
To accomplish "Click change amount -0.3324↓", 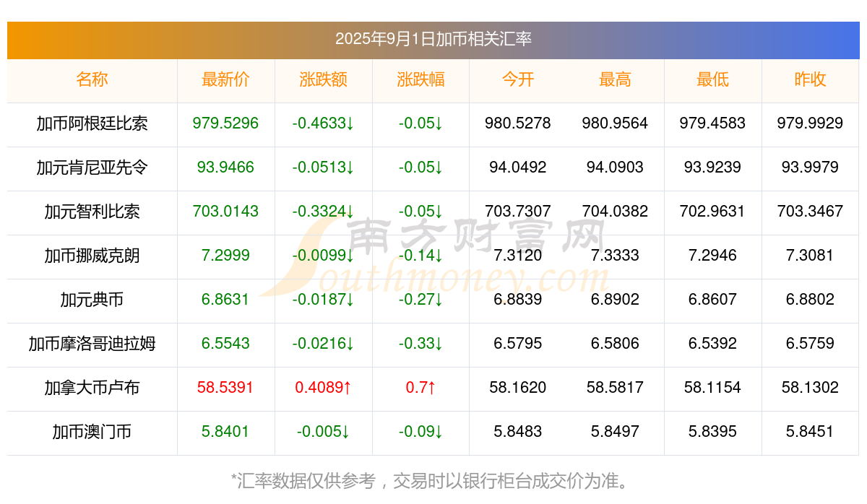I will click(323, 212).
